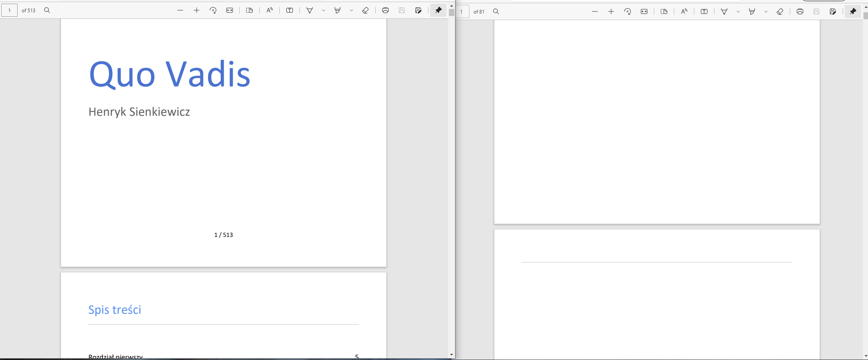Click the "Spis treści" heading
Screen dimensions: 868x360
[x=115, y=310]
